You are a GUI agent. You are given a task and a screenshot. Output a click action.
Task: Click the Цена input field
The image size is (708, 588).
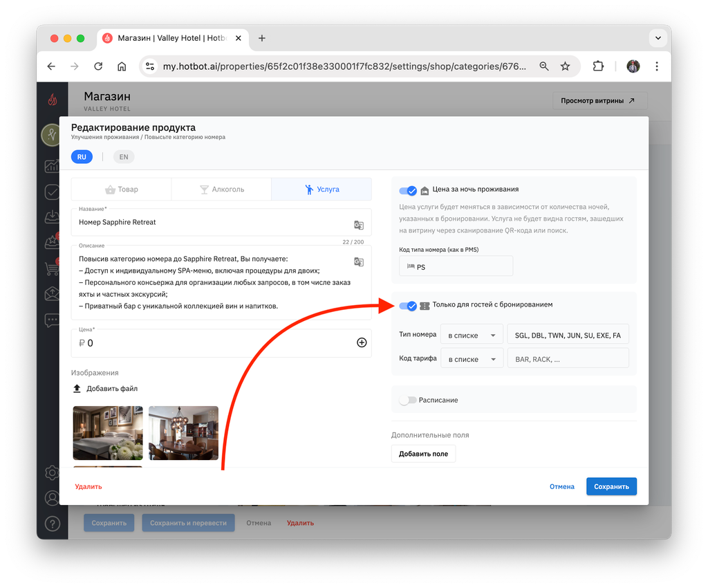(221, 343)
